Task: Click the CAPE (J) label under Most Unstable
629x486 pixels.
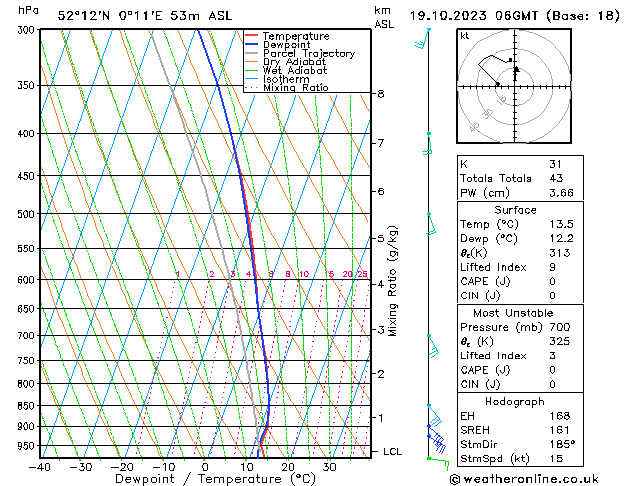Action: pyautogui.click(x=485, y=370)
